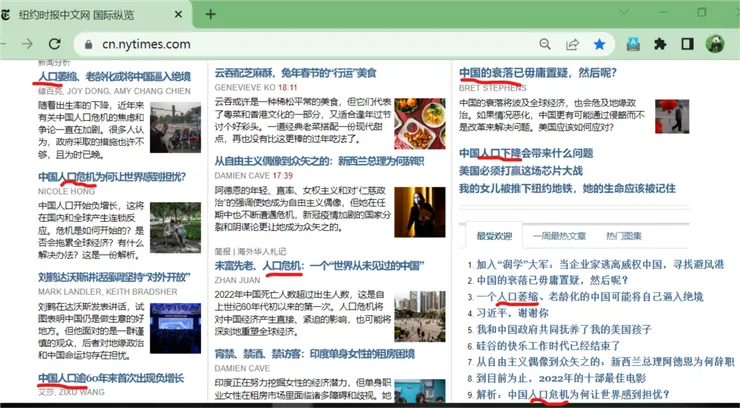Viewport: 740px width, 408px height.
Task: Open ranked item 9 解析:中国人口危机
Action: pyautogui.click(x=573, y=394)
